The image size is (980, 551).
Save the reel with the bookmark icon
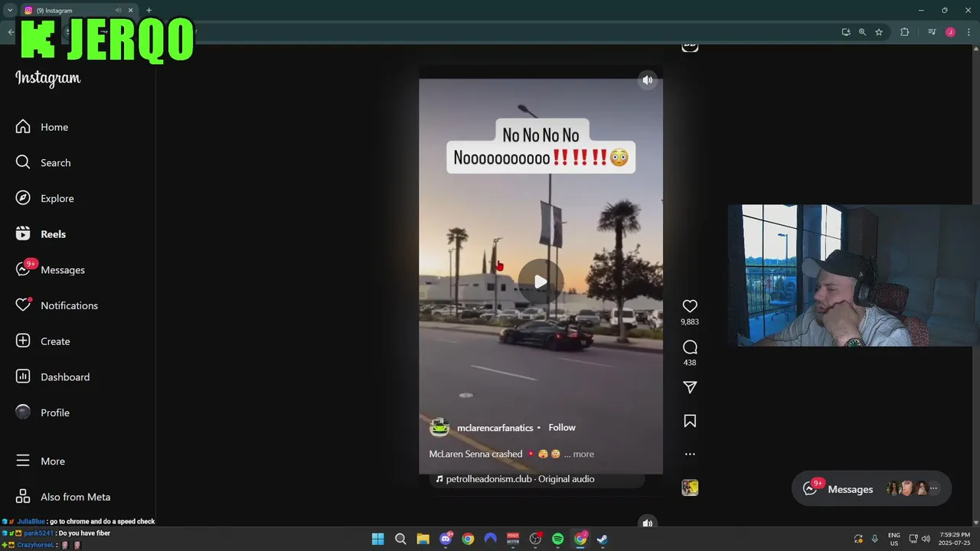coord(690,421)
